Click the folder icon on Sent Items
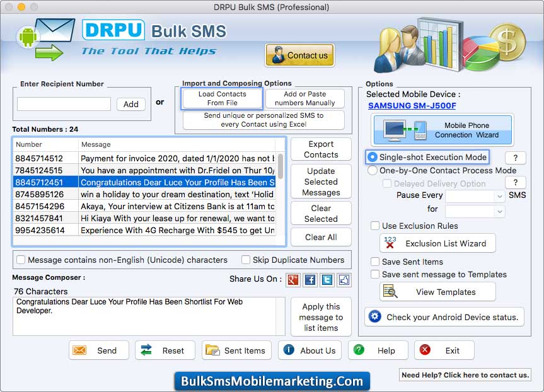Viewport: 544px width, 392px height. (212, 350)
